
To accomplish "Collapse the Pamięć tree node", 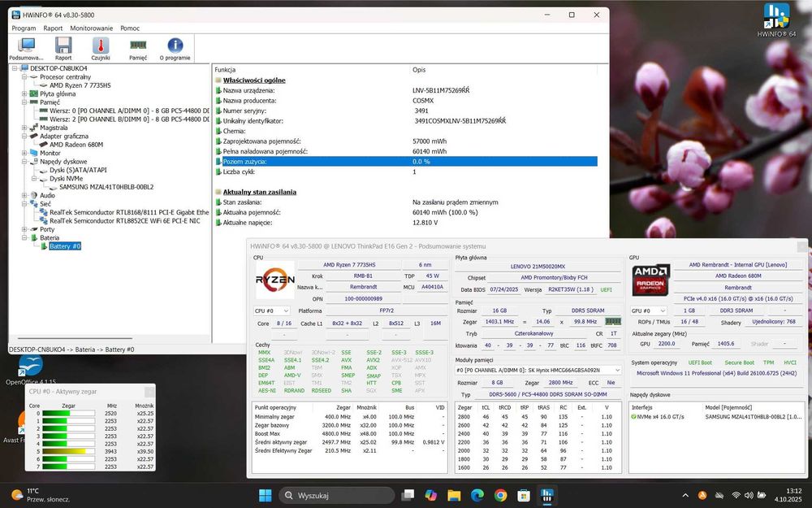I will click(x=24, y=102).
